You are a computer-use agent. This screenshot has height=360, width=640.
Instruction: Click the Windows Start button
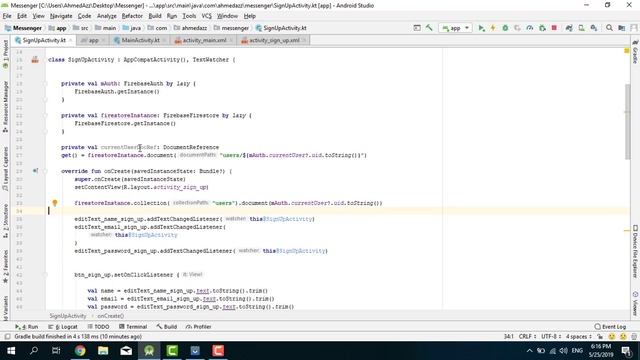tap(11, 351)
